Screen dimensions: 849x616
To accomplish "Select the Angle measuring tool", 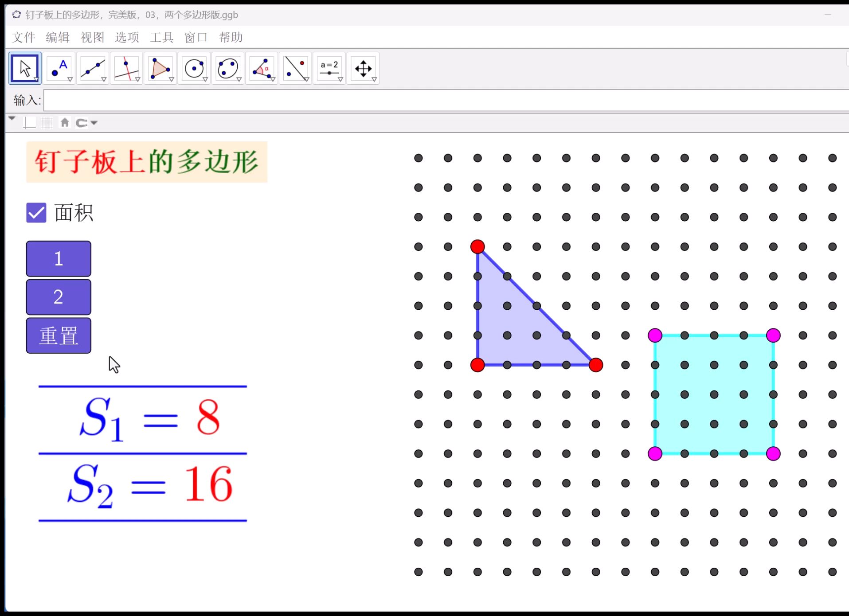I will pyautogui.click(x=262, y=68).
